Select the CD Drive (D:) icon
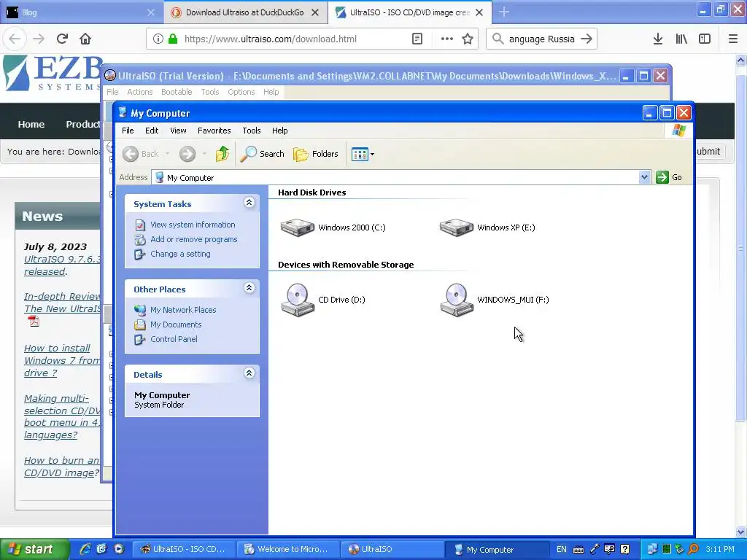The width and height of the screenshot is (747, 560). pos(298,300)
